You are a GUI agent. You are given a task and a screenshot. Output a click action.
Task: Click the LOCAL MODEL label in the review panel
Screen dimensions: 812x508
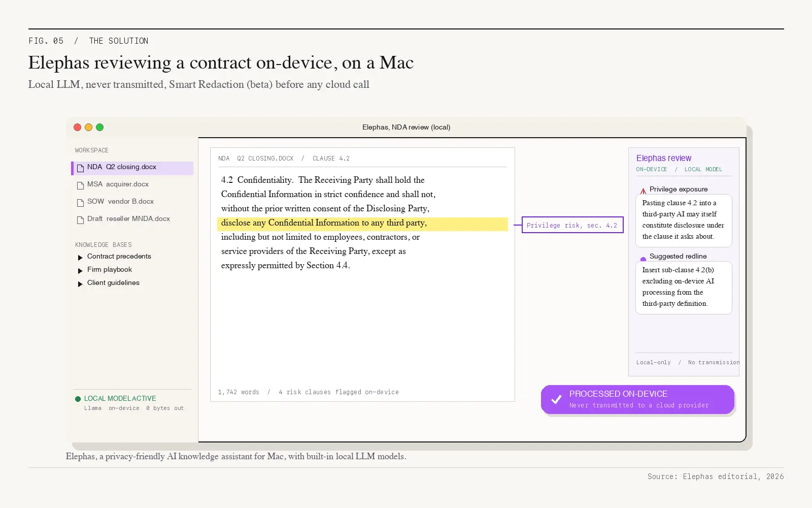(703, 170)
